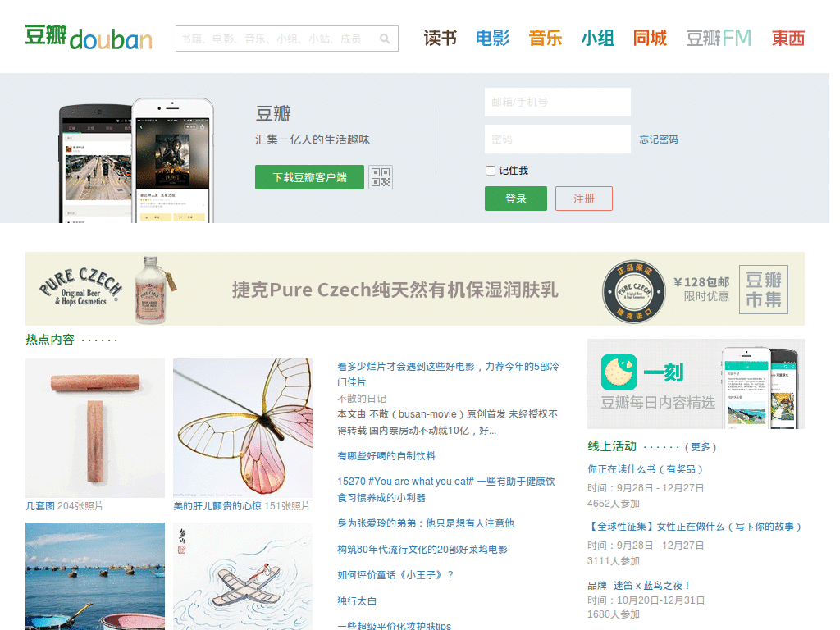This screenshot has width=840, height=630.
Task: Open the 【全球性征集】女性正在做什么 activity
Action: (x=696, y=527)
